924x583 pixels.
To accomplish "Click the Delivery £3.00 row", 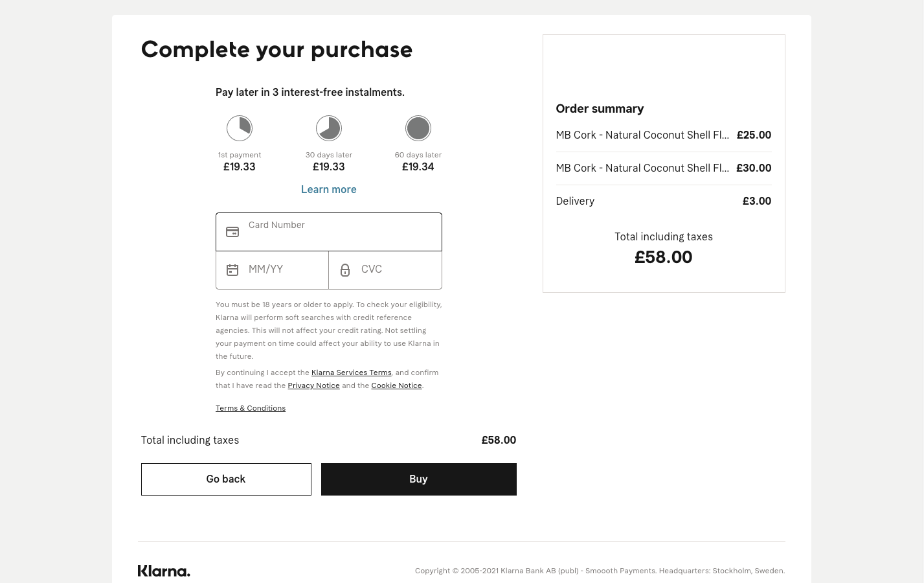I will [664, 201].
